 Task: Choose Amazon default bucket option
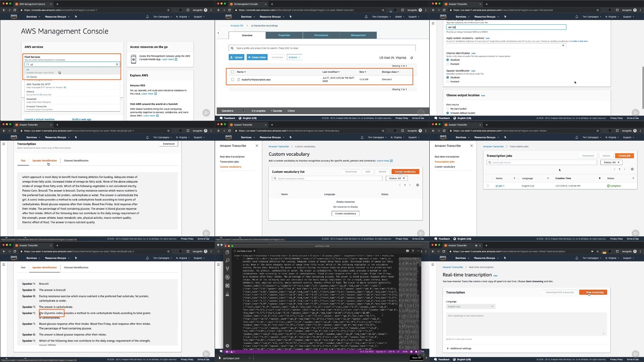[x=448, y=113]
